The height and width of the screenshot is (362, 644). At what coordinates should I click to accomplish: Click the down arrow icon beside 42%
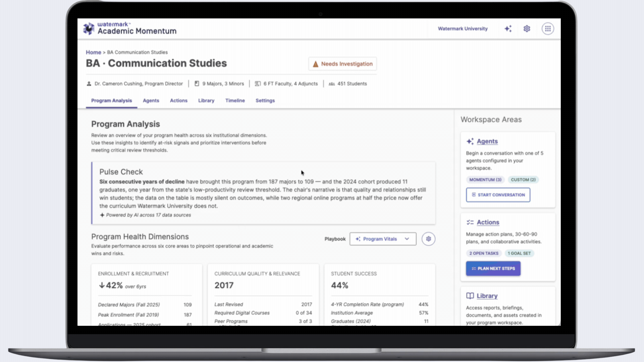pos(102,285)
